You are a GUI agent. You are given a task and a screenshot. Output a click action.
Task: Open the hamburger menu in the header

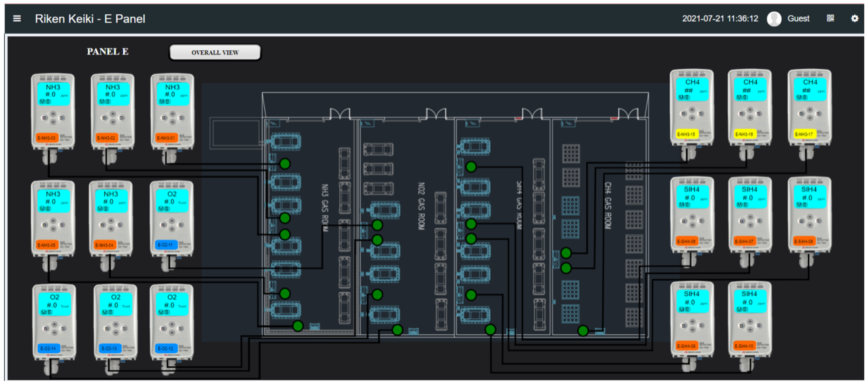pos(17,19)
